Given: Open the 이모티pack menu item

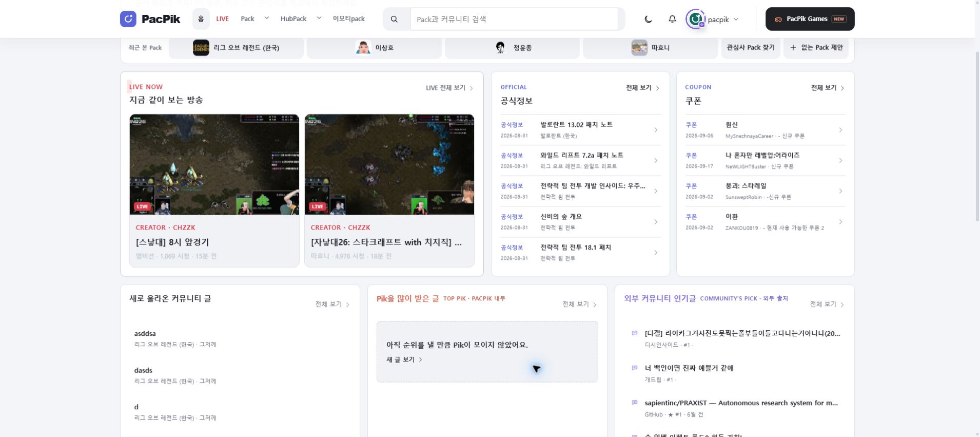Looking at the screenshot, I should click(349, 19).
